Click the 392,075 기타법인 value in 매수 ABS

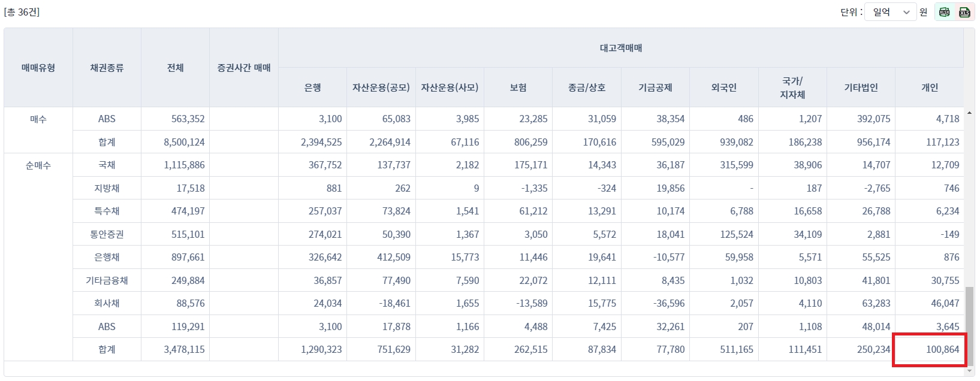874,119
